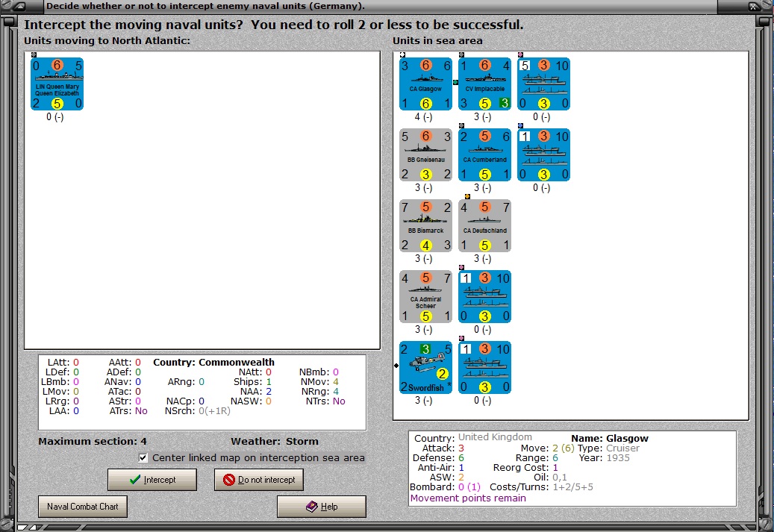Click the 'NSrch: 0(+1R)' stat
The width and height of the screenshot is (774, 532).
click(198, 411)
